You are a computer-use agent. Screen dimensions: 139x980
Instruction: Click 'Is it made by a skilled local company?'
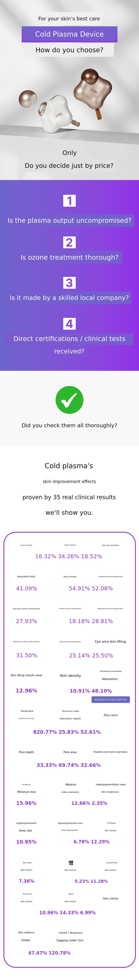coord(69,297)
